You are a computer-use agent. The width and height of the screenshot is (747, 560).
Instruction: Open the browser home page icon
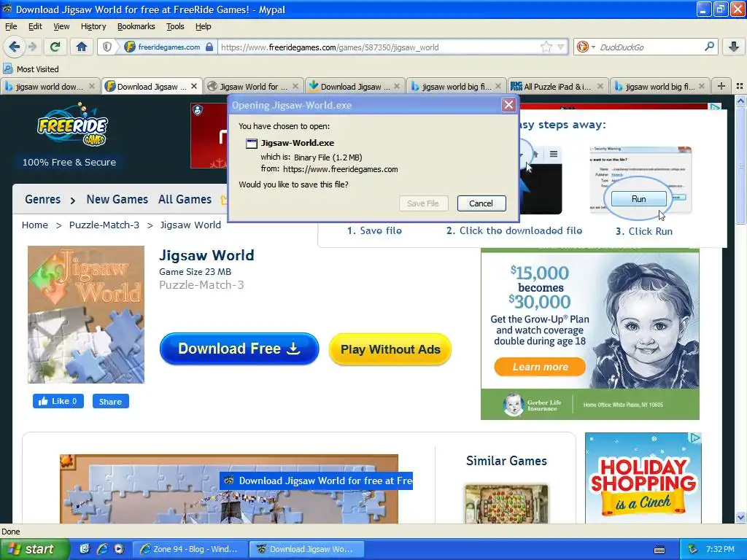(82, 47)
